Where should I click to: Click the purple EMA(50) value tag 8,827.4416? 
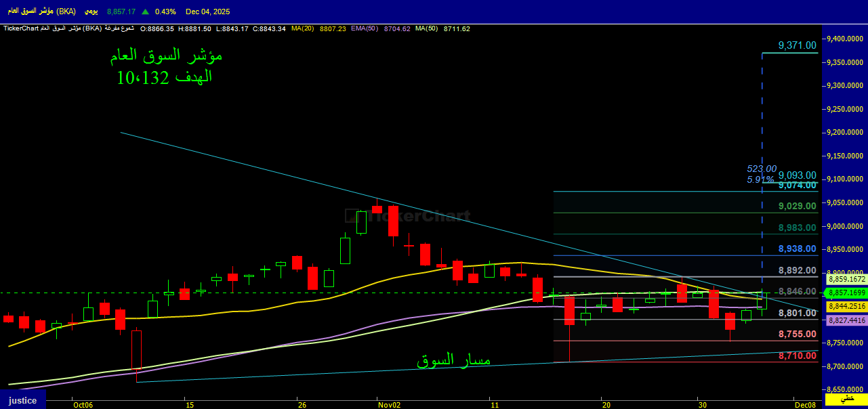pos(846,320)
